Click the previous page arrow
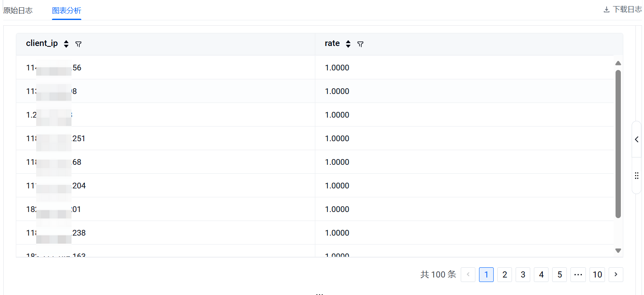Image resolution: width=644 pixels, height=295 pixels. tap(468, 275)
